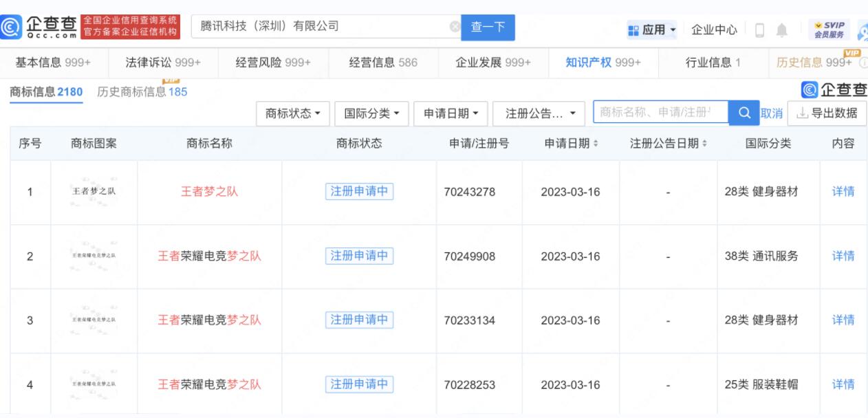The width and height of the screenshot is (868, 418).
Task: Select the 知识产权 tab
Action: point(603,63)
